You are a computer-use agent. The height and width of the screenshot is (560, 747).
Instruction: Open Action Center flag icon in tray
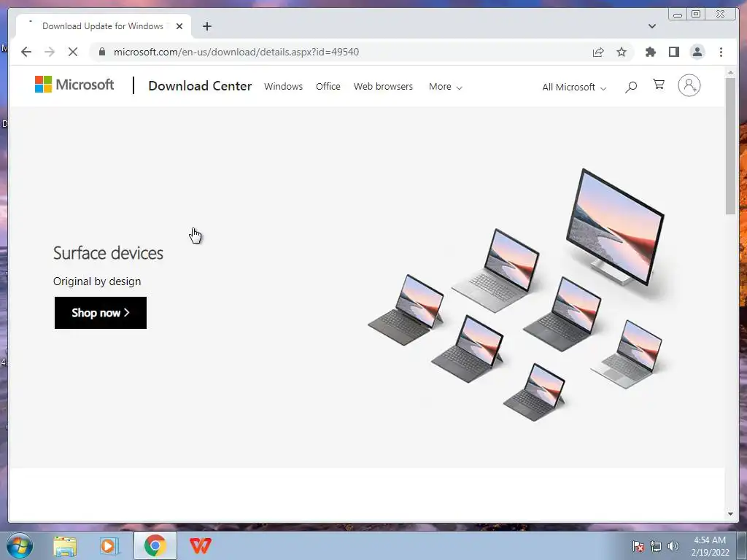click(638, 546)
